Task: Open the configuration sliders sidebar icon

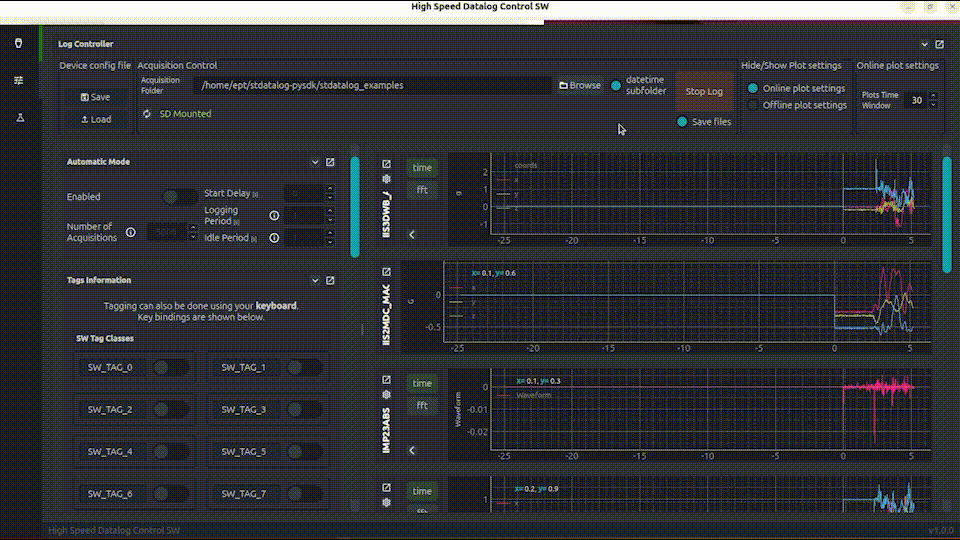Action: (x=19, y=80)
